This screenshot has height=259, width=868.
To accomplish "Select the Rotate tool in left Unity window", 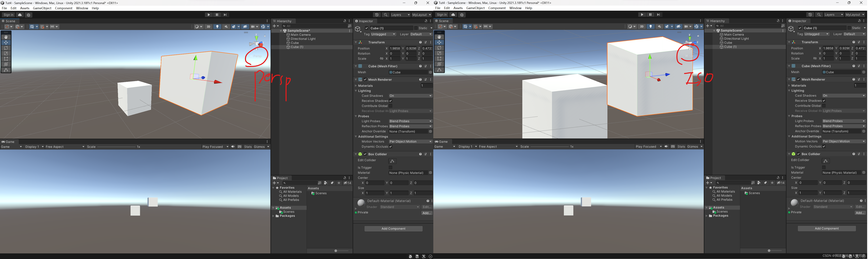I will [x=6, y=48].
